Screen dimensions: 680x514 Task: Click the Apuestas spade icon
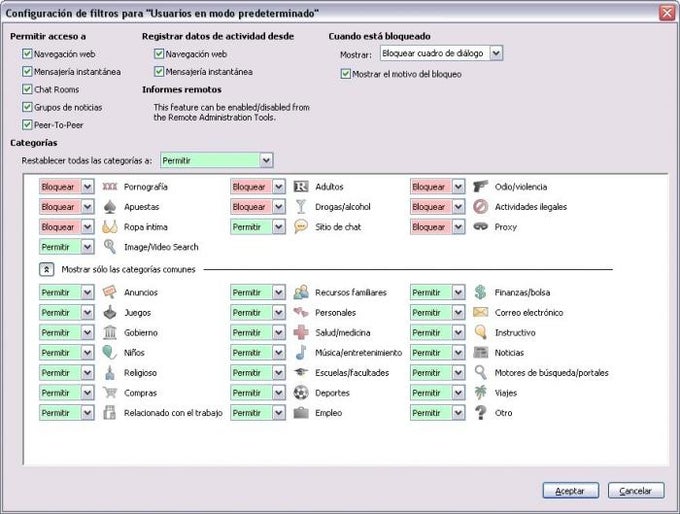[110, 207]
